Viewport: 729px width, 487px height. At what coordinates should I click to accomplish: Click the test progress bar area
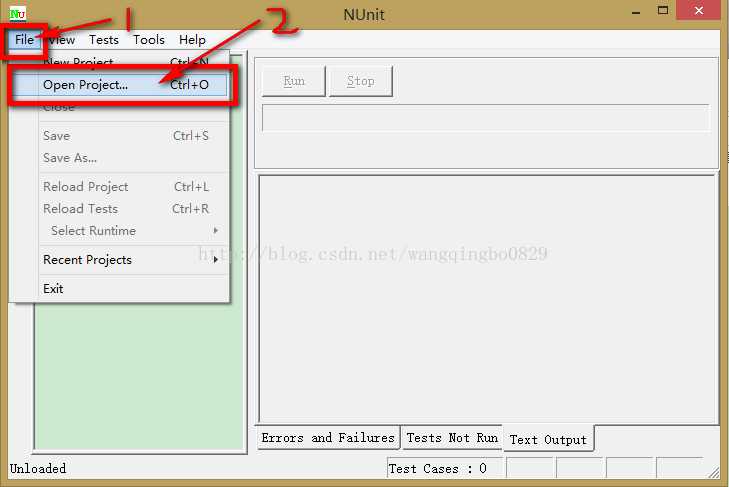[485, 118]
